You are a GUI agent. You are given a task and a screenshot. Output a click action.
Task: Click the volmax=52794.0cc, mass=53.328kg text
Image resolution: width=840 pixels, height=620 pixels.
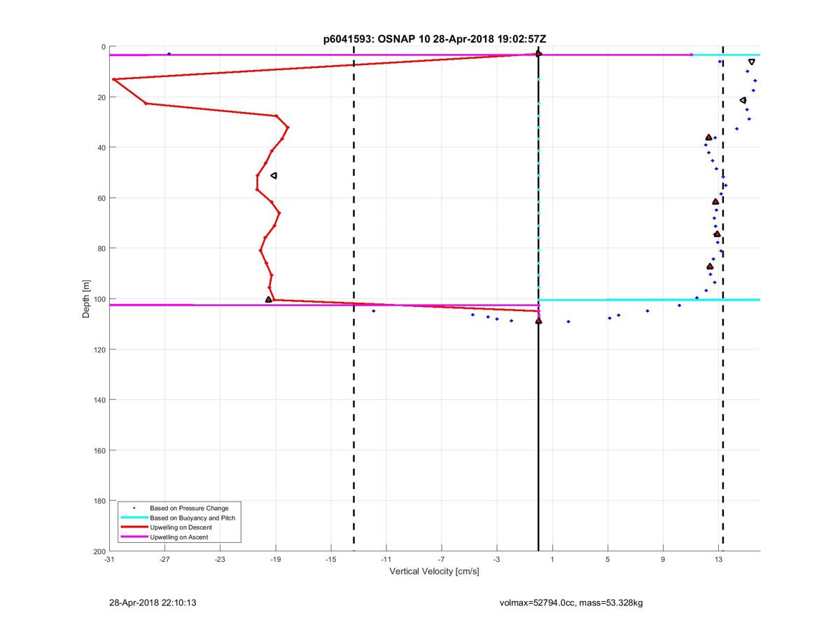click(x=571, y=602)
